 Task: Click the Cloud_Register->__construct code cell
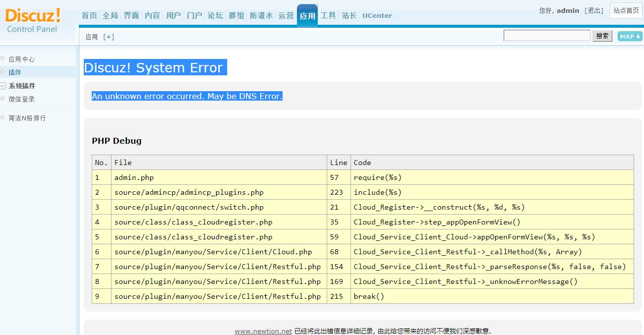(492, 207)
